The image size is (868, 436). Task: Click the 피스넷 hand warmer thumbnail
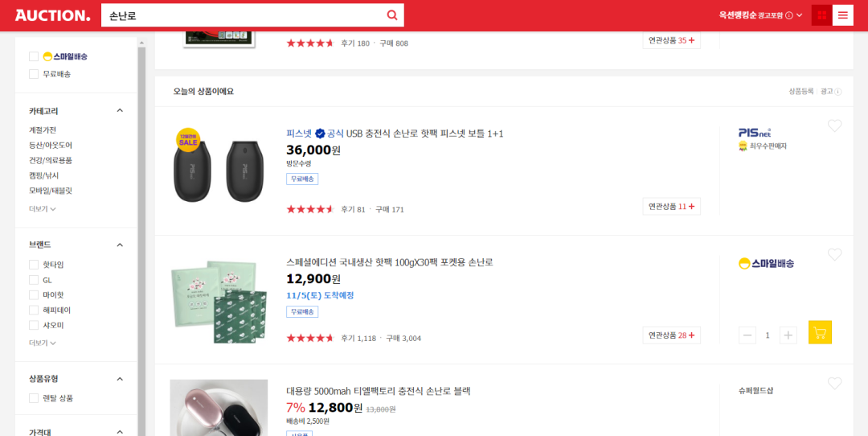(x=219, y=165)
